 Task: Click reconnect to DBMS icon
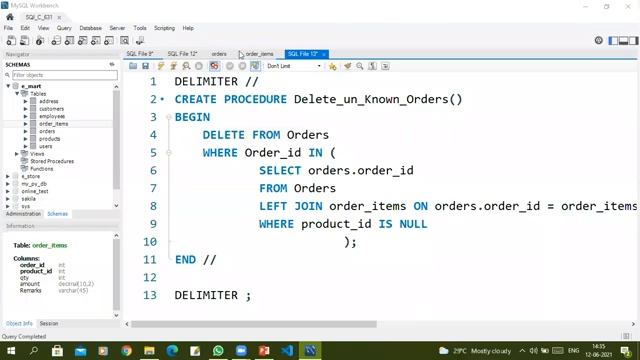(x=140, y=40)
